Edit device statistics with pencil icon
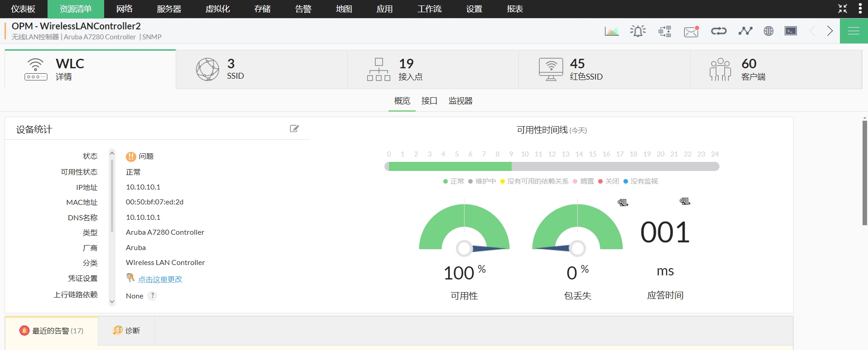Viewport: 868px width, 350px height. [294, 129]
